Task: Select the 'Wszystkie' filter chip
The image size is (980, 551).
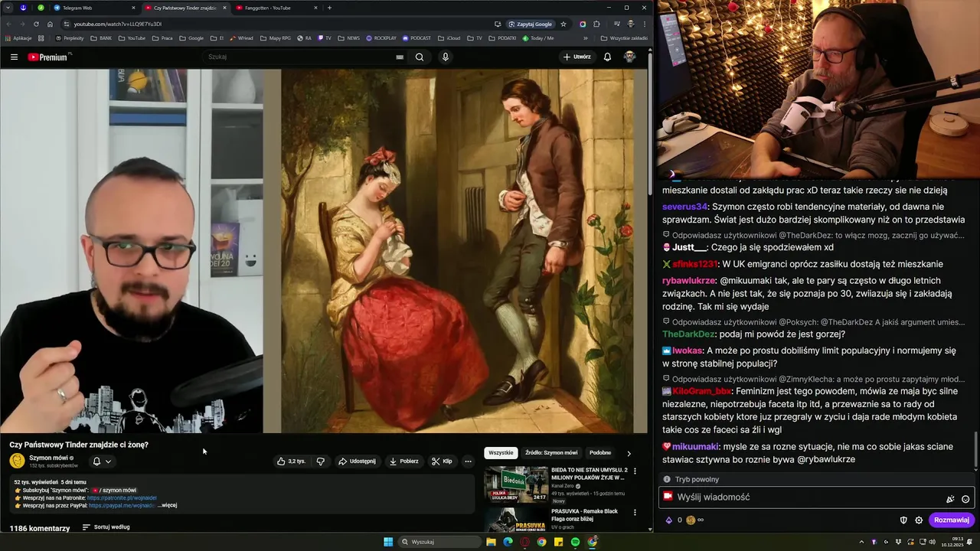Action: point(501,453)
